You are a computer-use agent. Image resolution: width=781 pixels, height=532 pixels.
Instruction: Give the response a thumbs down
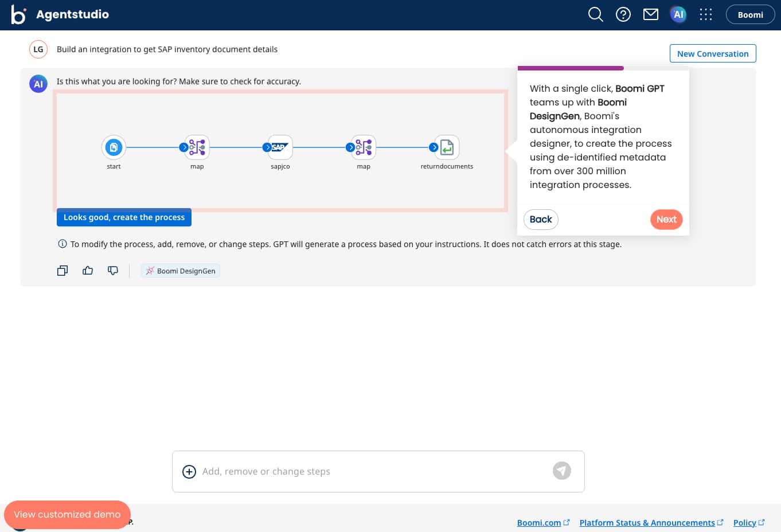click(113, 271)
